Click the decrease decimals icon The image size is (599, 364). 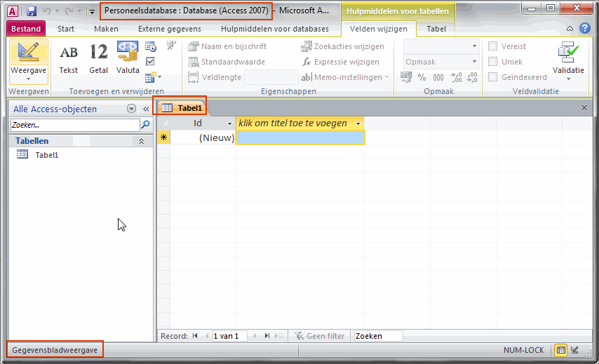(472, 77)
